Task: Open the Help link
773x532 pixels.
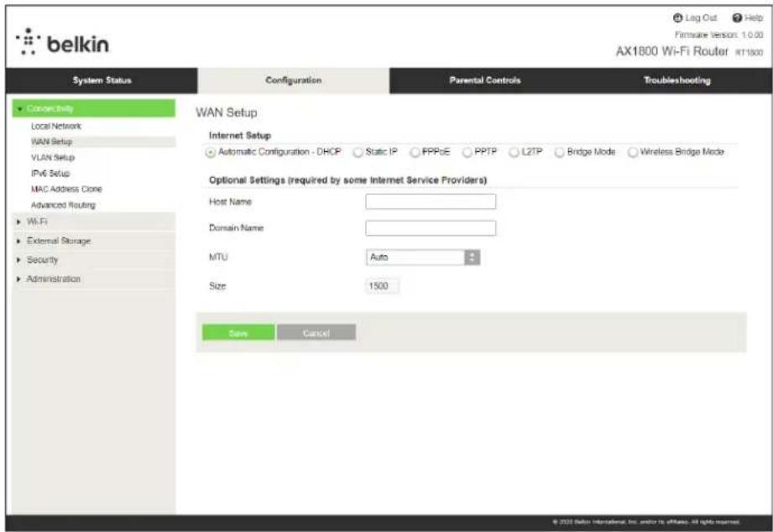Action: [754, 18]
